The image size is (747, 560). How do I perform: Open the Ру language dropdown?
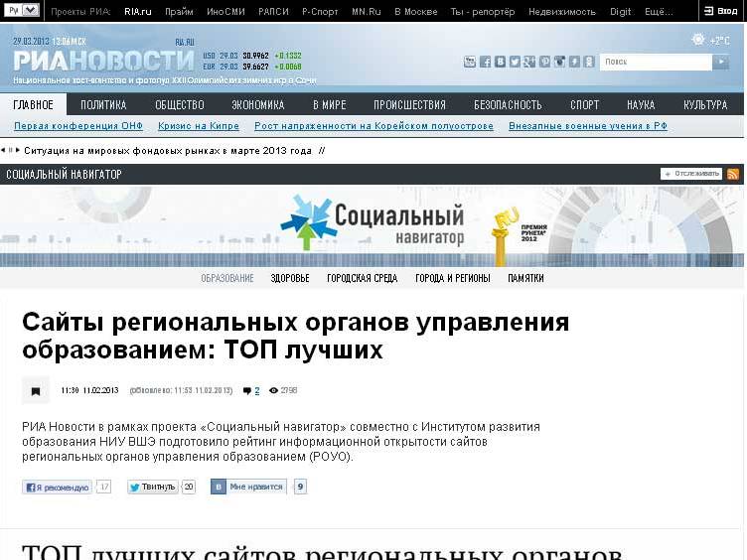23,10
